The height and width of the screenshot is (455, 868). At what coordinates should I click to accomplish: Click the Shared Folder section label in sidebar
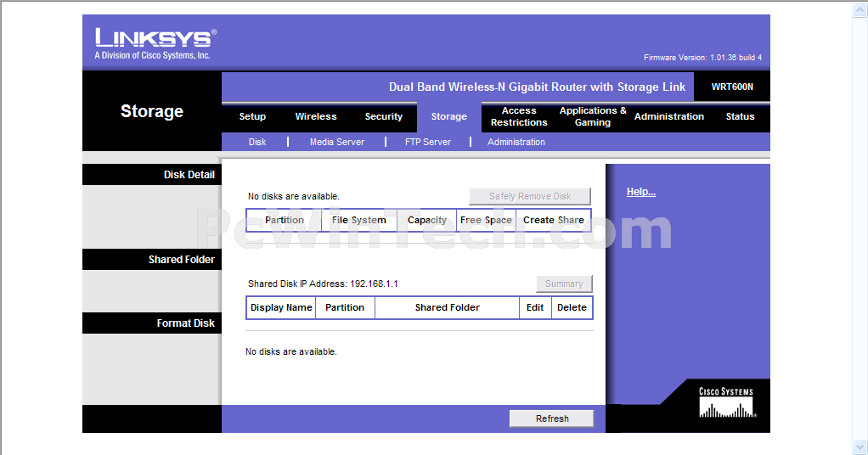coord(181,260)
